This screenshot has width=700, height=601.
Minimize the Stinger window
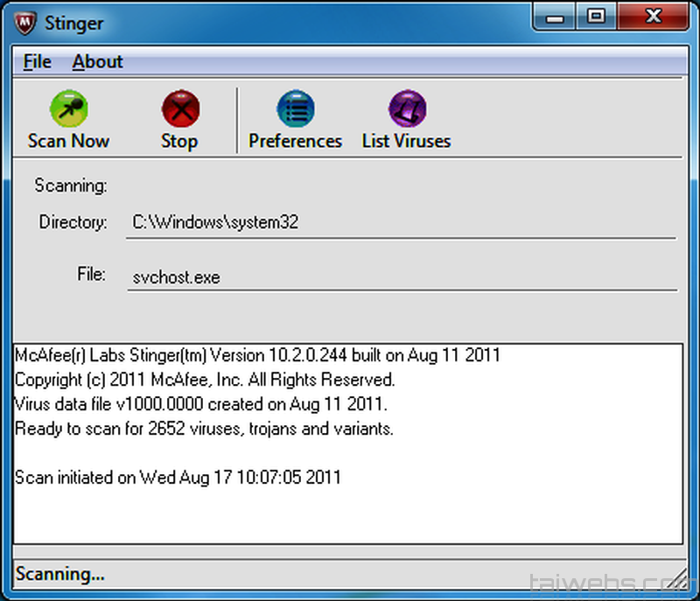click(554, 16)
